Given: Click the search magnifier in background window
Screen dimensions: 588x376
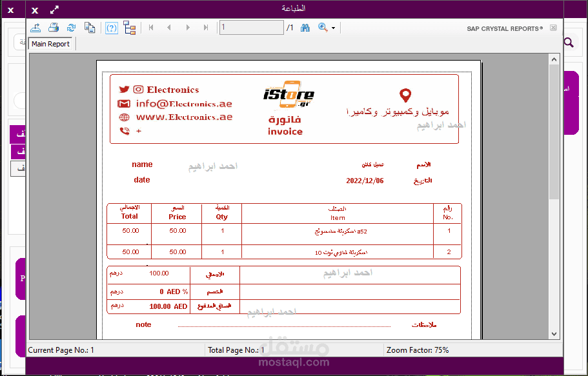Looking at the screenshot, I should pyautogui.click(x=569, y=43).
